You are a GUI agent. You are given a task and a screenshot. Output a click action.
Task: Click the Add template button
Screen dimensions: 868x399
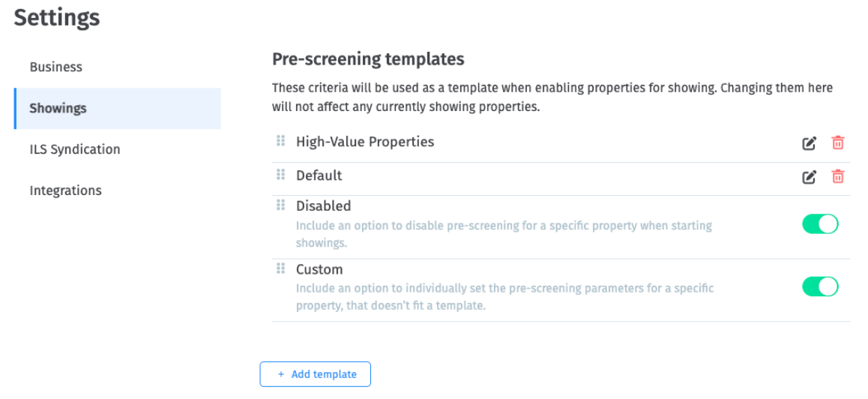click(x=316, y=374)
